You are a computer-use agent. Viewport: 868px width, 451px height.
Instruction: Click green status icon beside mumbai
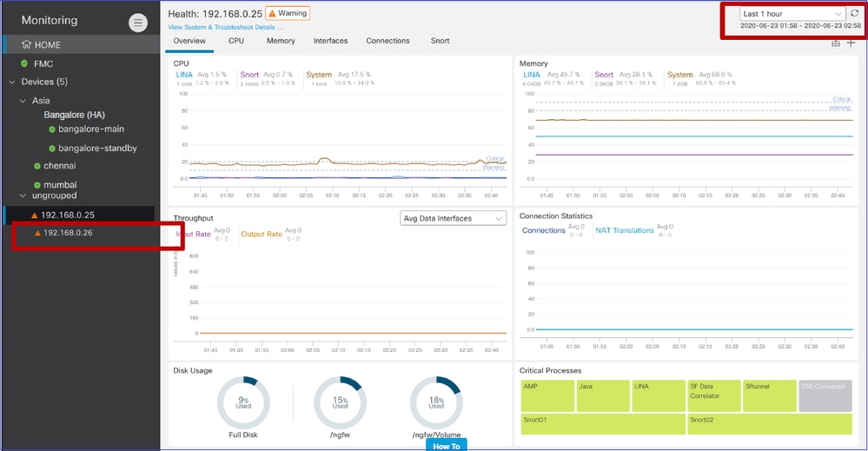(37, 185)
